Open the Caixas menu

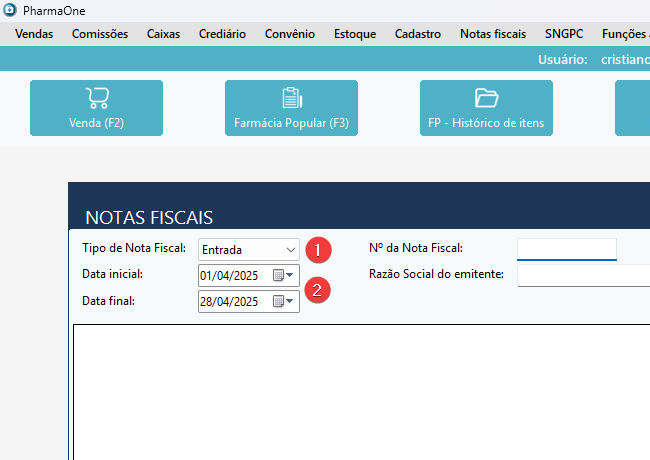(163, 34)
